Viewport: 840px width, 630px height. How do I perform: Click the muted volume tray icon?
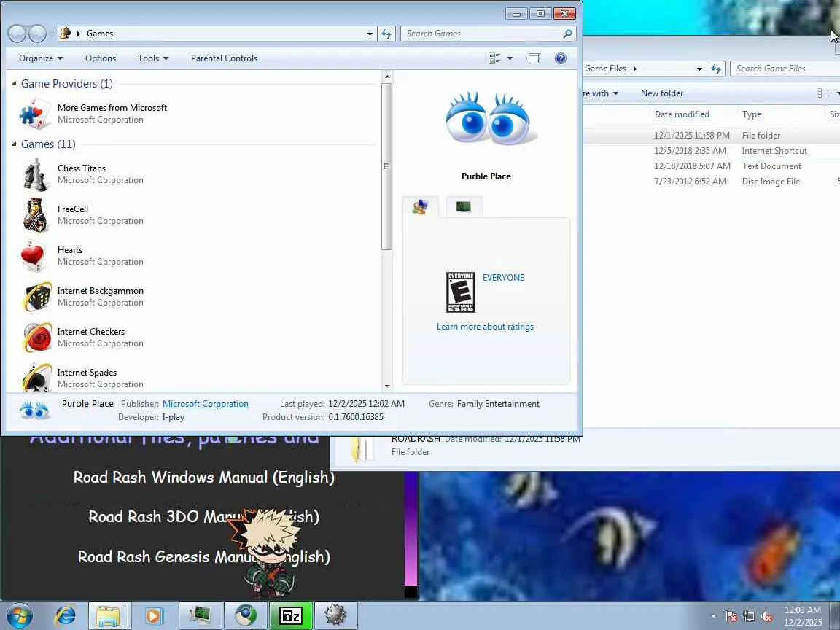click(x=766, y=617)
